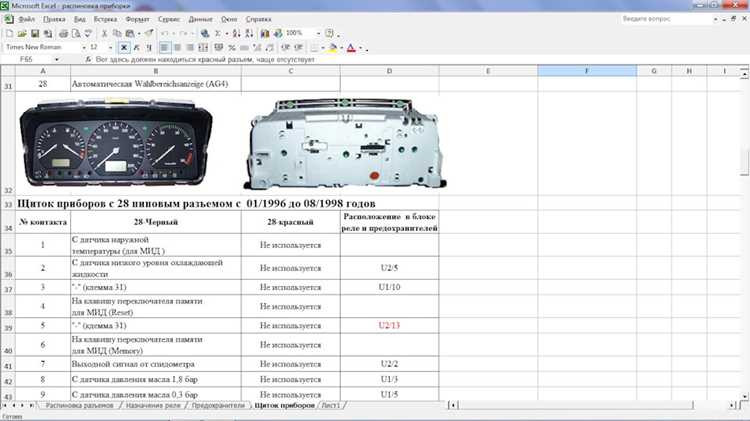Select column F header

pyautogui.click(x=587, y=71)
